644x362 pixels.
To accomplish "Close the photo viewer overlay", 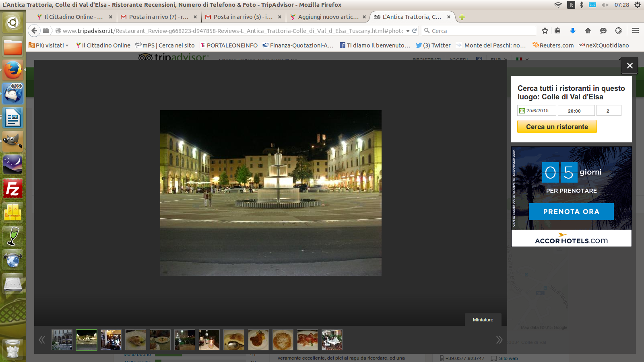I will click(630, 66).
